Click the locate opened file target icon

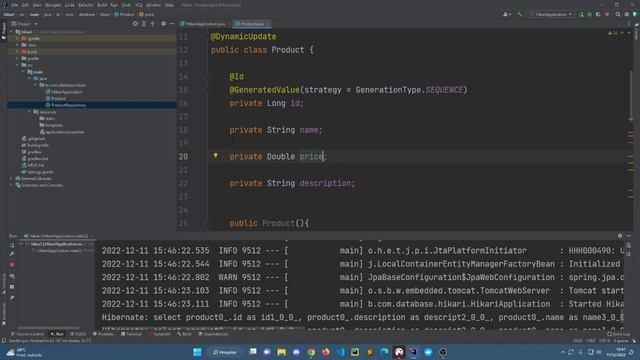pos(135,24)
